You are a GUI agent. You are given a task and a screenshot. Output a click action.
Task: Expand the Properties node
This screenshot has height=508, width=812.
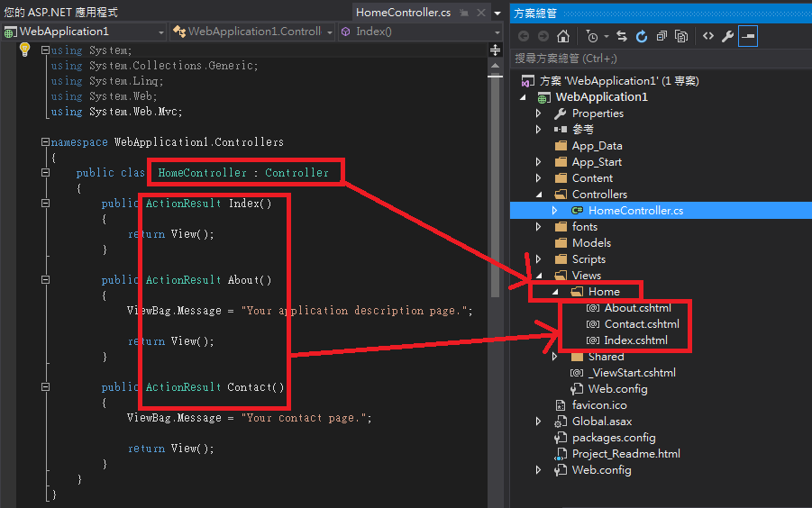(539, 113)
